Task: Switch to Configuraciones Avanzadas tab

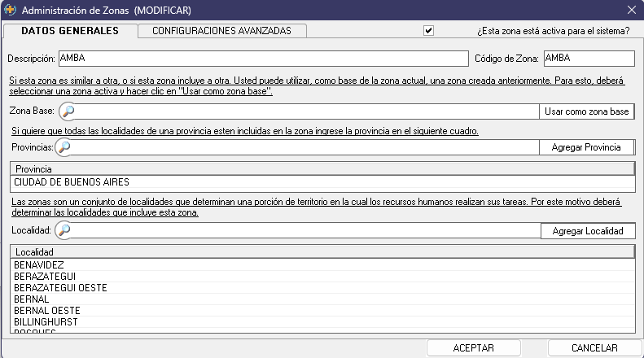Action: click(221, 31)
